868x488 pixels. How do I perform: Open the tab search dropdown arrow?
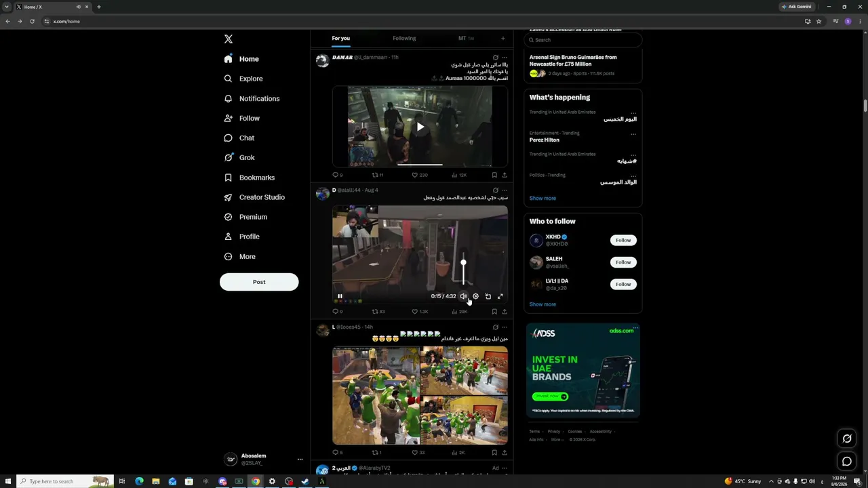(7, 7)
